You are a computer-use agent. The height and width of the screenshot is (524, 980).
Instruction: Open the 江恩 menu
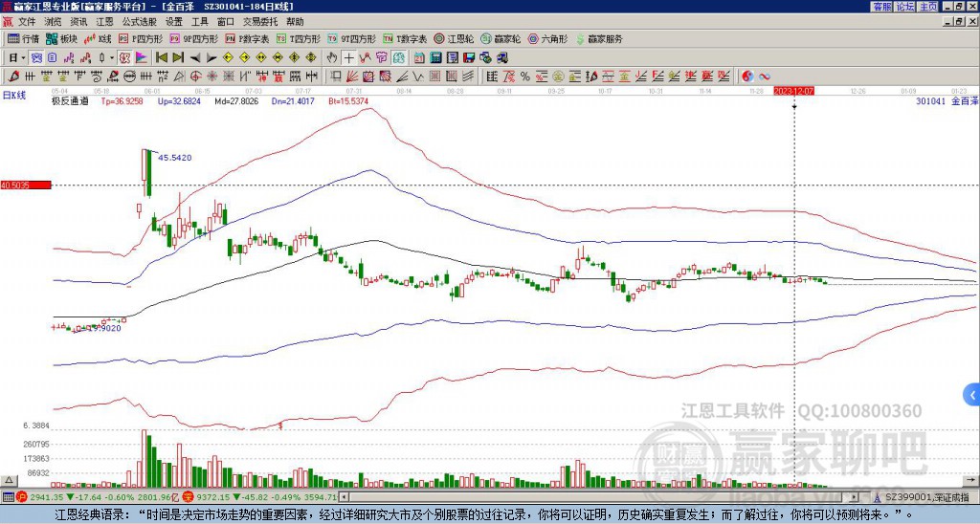[x=105, y=22]
